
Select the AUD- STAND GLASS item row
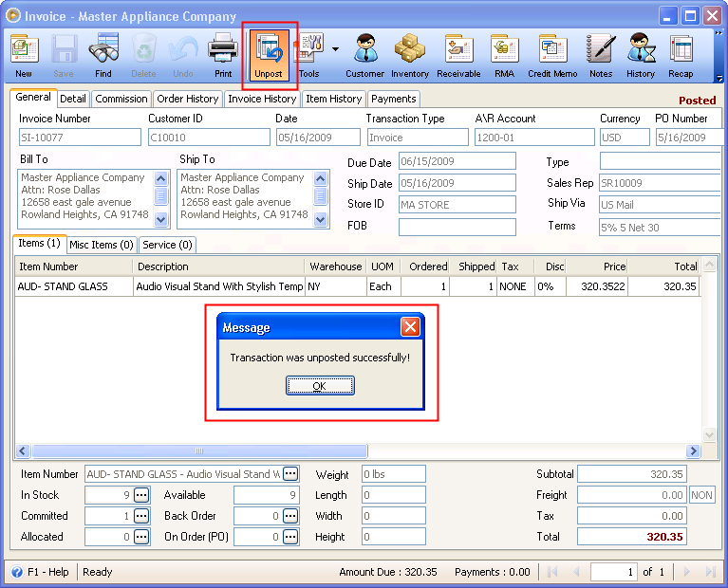pos(357,286)
